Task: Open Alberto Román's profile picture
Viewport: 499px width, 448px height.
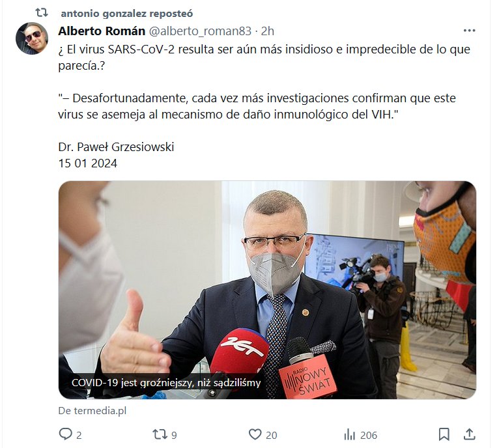Action: coord(32,38)
